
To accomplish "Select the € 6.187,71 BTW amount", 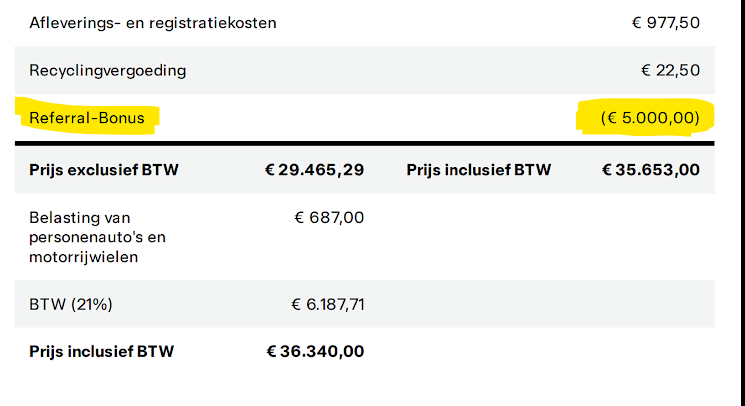I will coord(327,304).
